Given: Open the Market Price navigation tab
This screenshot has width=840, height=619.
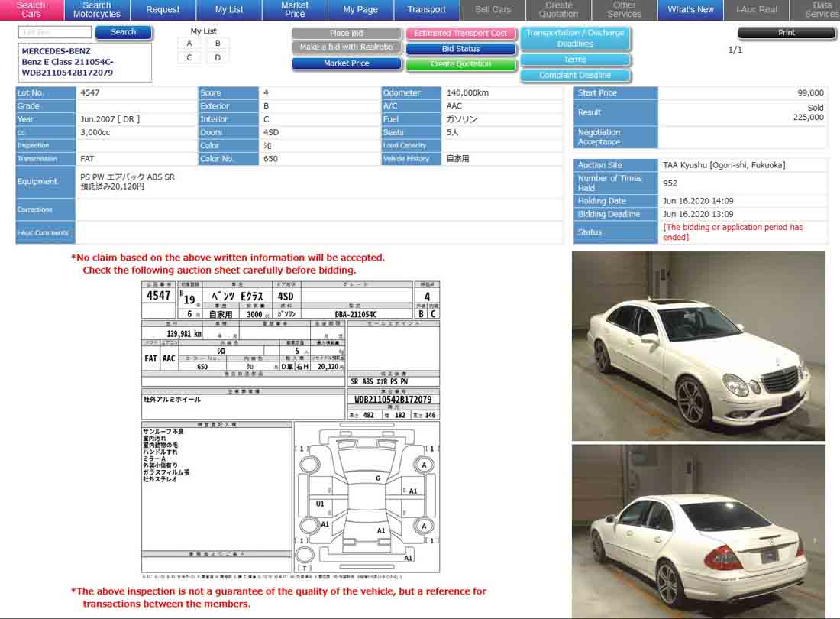Looking at the screenshot, I should tap(295, 10).
